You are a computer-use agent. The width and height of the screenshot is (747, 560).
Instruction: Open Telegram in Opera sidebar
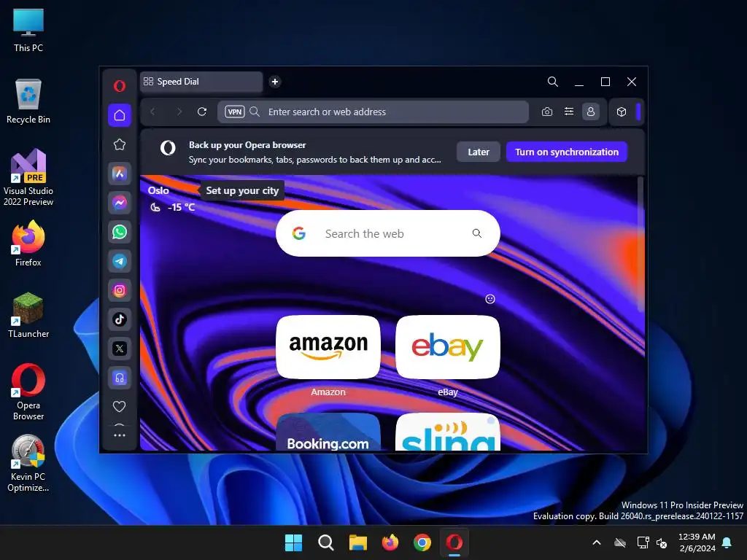tap(120, 261)
